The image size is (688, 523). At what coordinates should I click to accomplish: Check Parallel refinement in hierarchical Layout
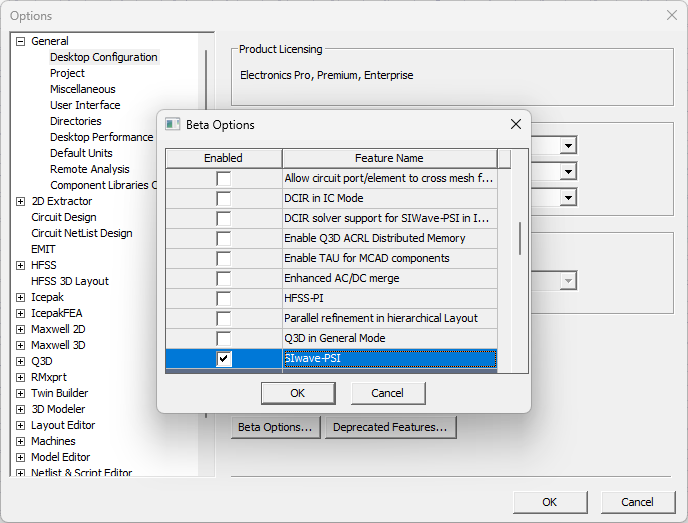point(223,318)
